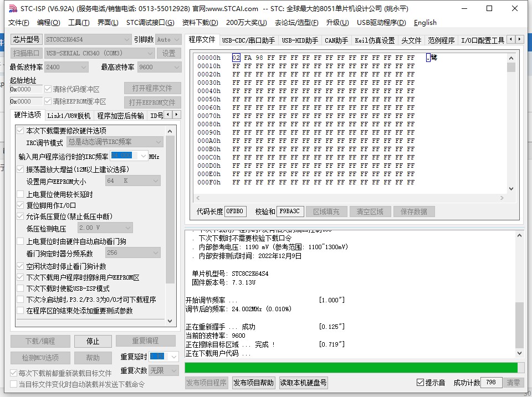The width and height of the screenshot is (532, 397).
Task: Click hardware options list scroll down arrow
Action: 170,321
